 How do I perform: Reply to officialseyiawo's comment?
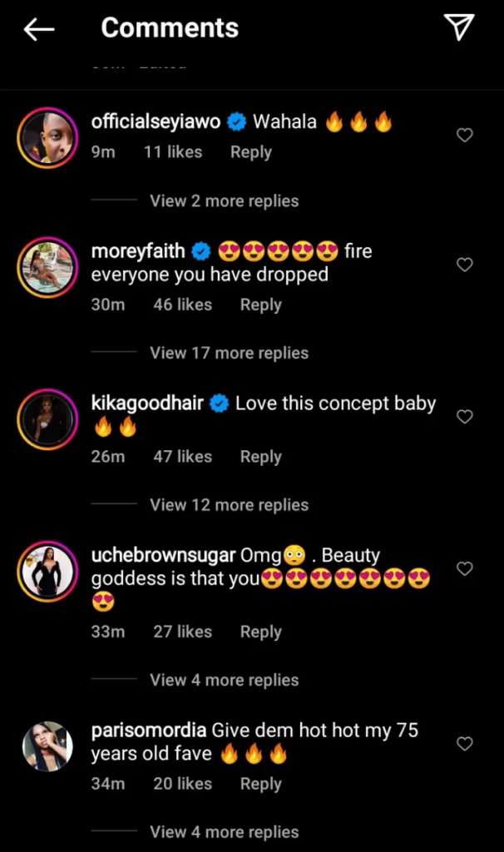(x=251, y=152)
